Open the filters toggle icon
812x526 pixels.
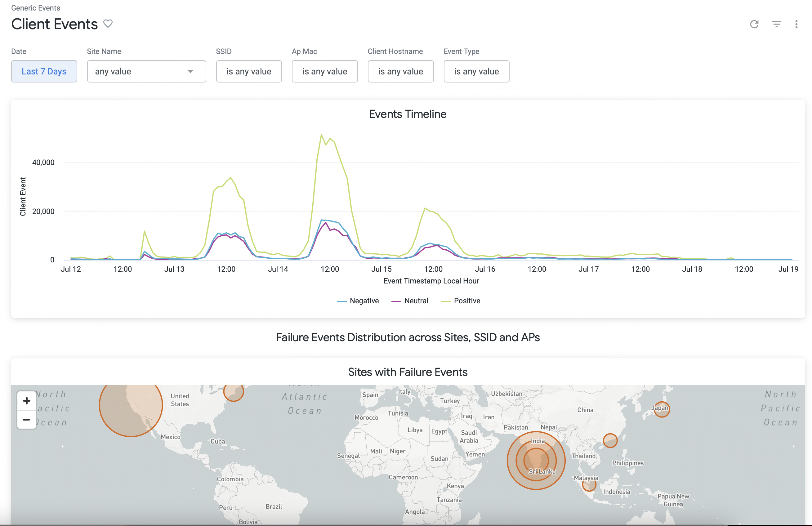click(776, 24)
